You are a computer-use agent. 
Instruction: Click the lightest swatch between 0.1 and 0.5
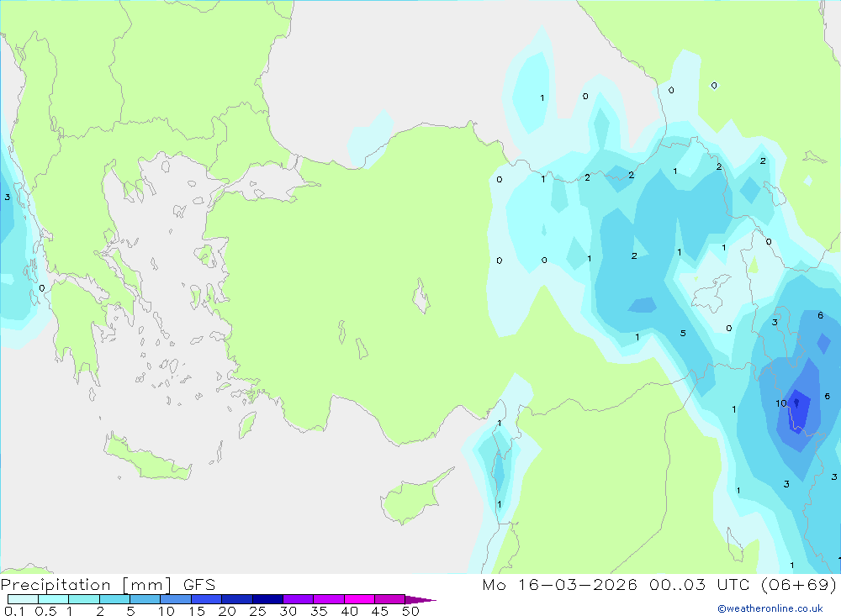click(x=23, y=599)
